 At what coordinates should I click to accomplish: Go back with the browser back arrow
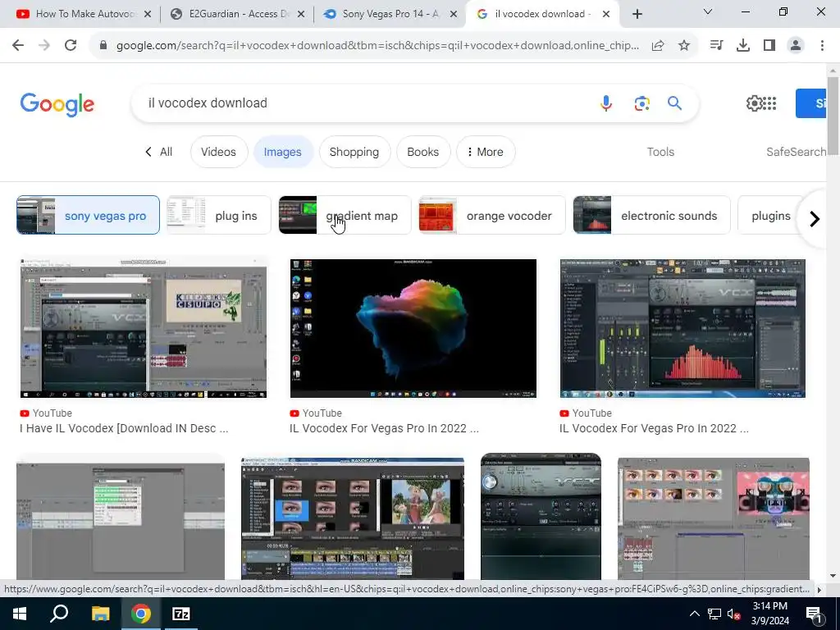click(x=18, y=46)
